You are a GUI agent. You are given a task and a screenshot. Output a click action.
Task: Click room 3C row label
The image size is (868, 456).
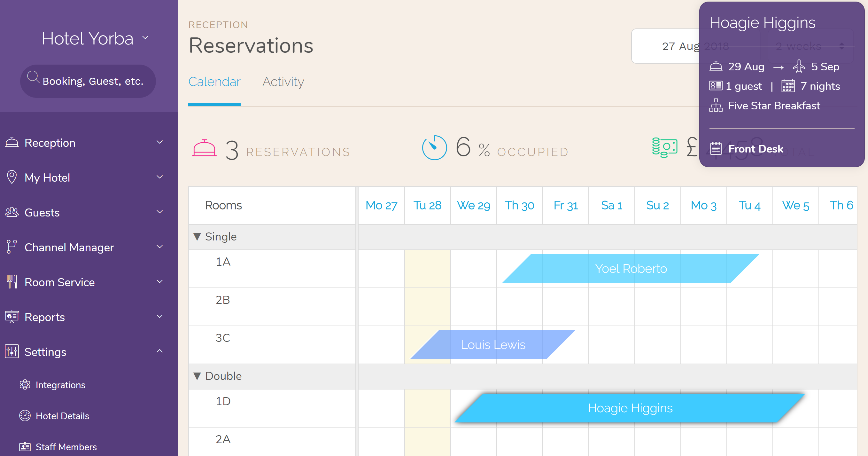point(223,338)
